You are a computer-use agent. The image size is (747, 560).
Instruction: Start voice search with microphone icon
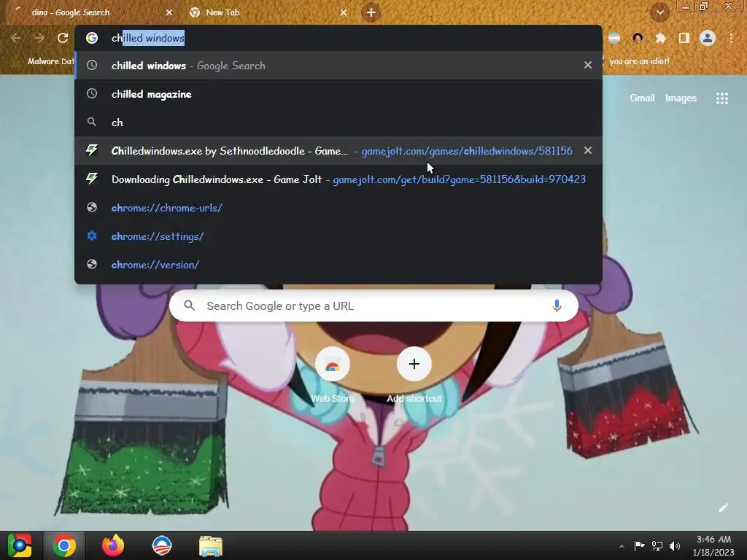click(x=557, y=306)
